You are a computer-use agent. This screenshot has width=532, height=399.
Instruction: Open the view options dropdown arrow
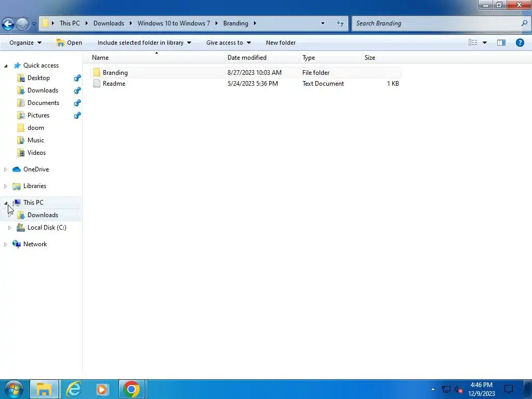tap(485, 43)
